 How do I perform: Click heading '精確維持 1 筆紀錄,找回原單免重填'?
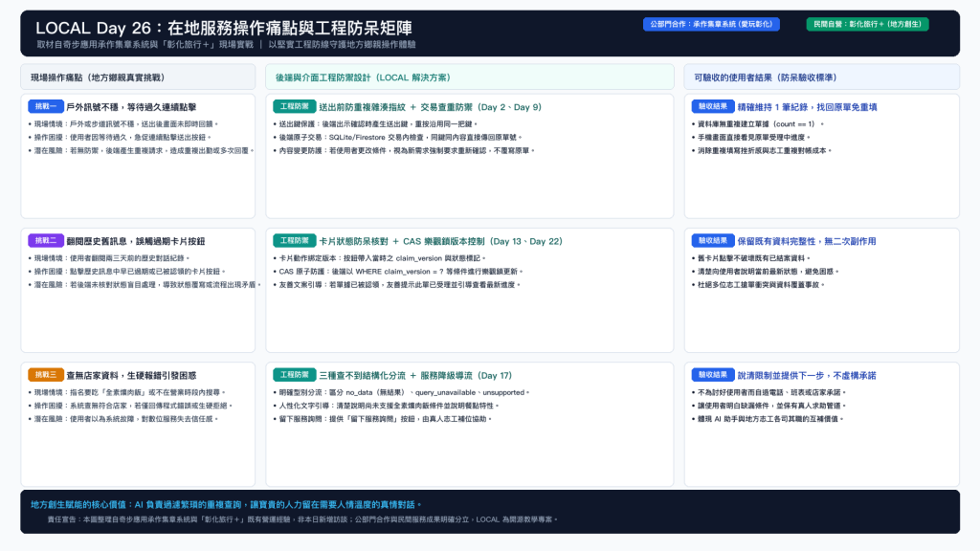(x=807, y=107)
